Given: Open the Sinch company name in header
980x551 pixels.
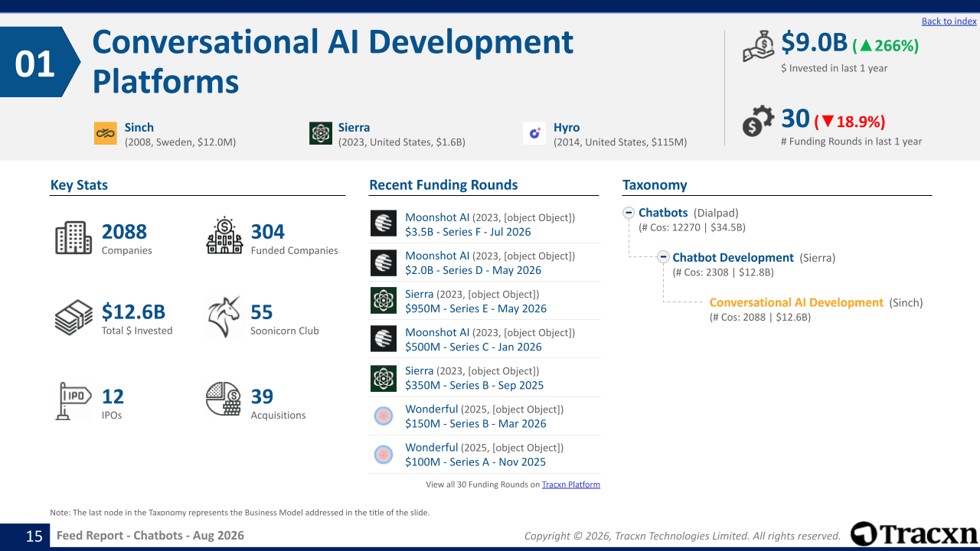Looking at the screenshot, I should (139, 128).
